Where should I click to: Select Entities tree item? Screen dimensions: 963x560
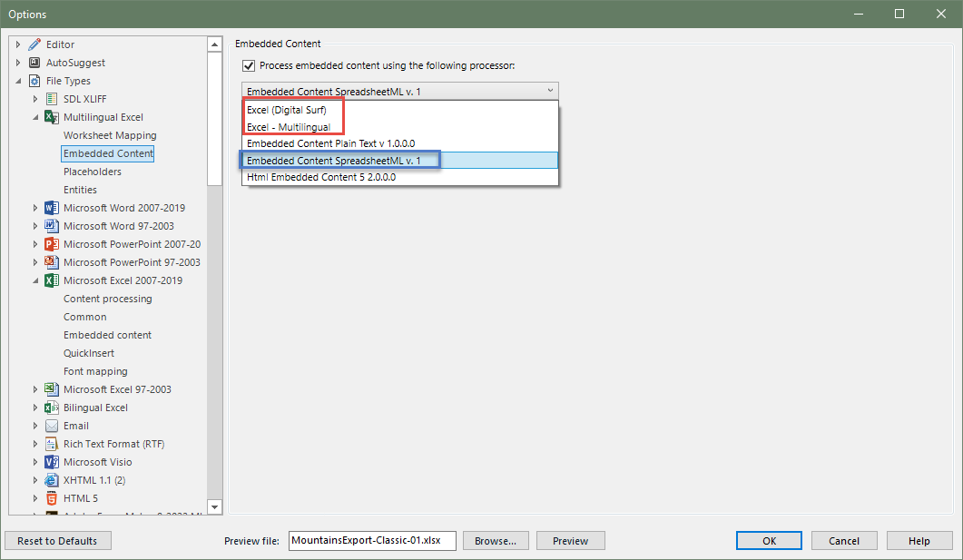(80, 190)
